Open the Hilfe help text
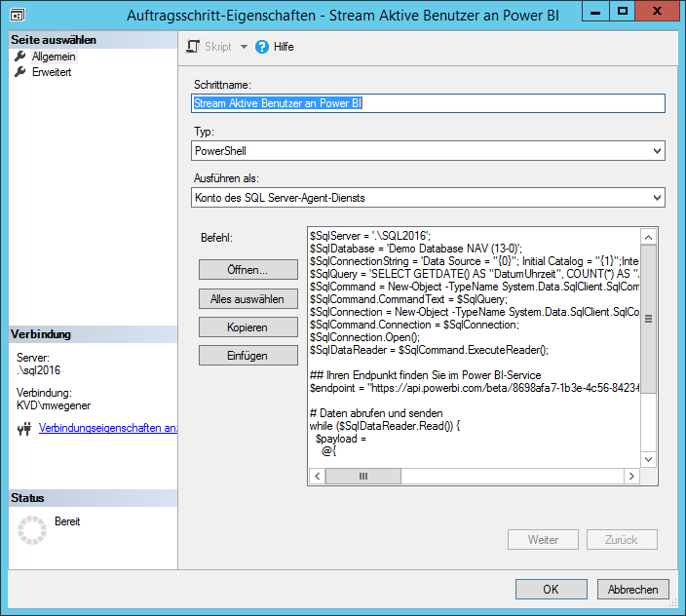This screenshot has height=616, width=686. [284, 47]
